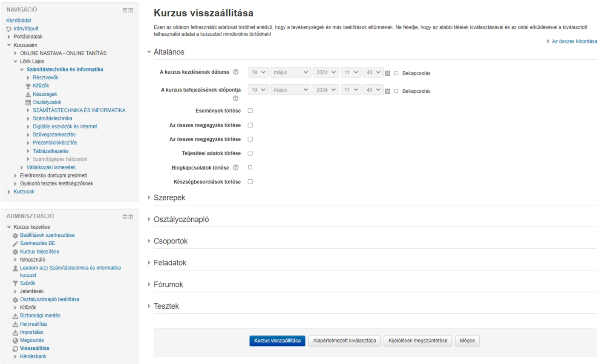Click the 'Az összes kibontása' link
Screen dimensions: 599x364
(x=574, y=41)
